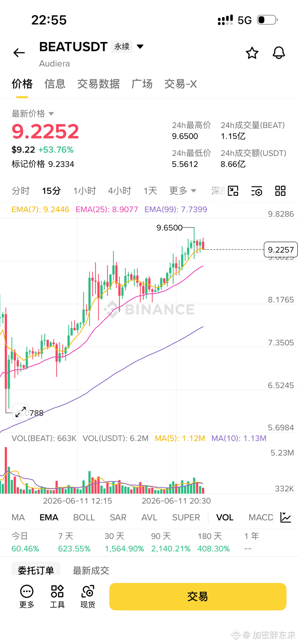Tap the MA(10) 1.13M volume legend
Viewport: 298px width, 644px height.
[239, 438]
